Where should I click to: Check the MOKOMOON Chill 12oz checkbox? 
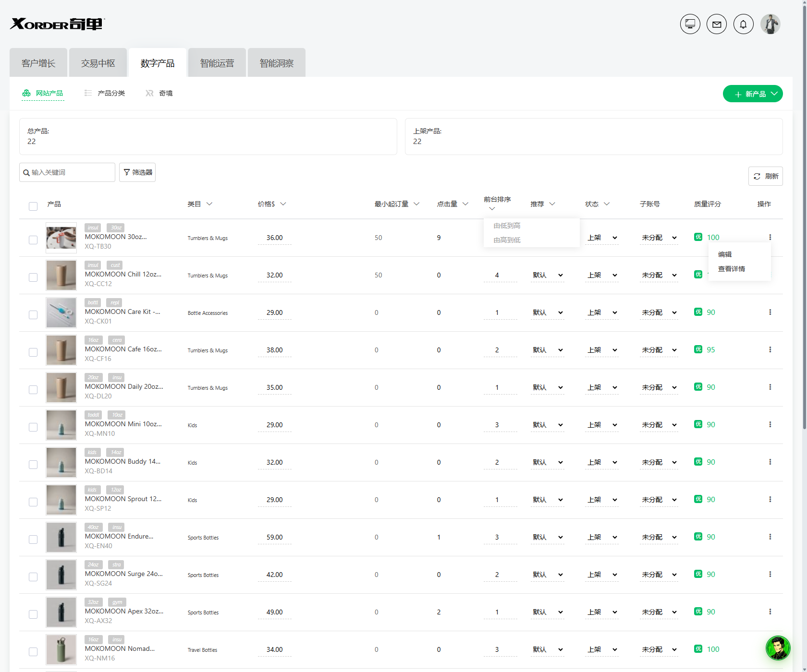33,277
